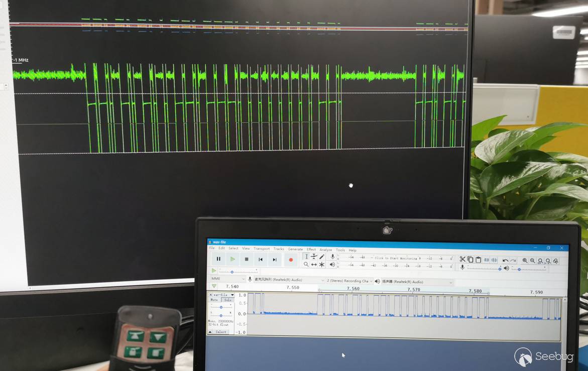Adjust the recording volume slider
Image resolution: width=588 pixels, height=371 pixels.
click(x=484, y=268)
